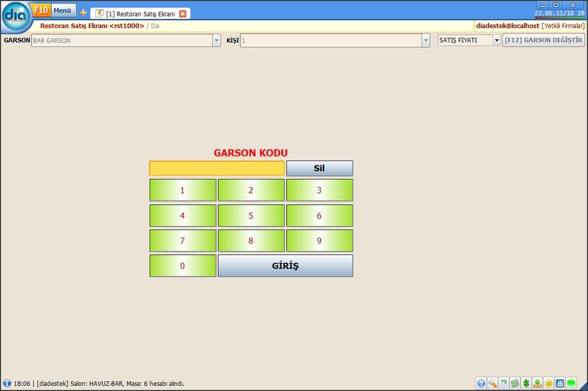Click the [Yetkili Firmalar] link
This screenshot has width=588, height=391.
click(x=563, y=26)
